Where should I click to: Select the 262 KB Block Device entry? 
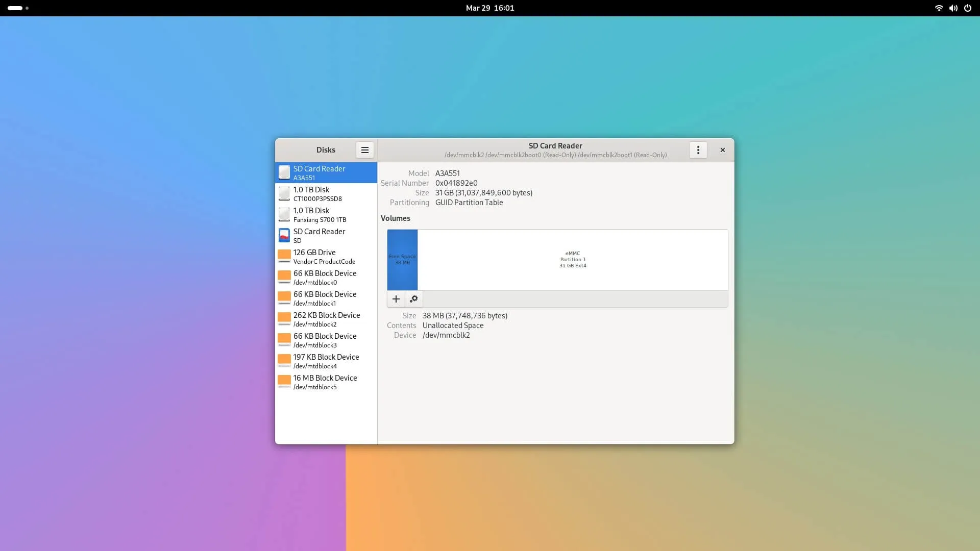(x=326, y=319)
